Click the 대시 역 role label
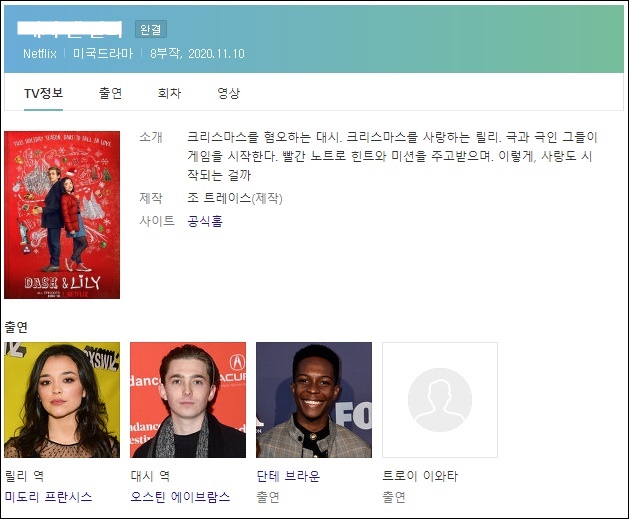Image resolution: width=629 pixels, height=519 pixels. [x=150, y=476]
